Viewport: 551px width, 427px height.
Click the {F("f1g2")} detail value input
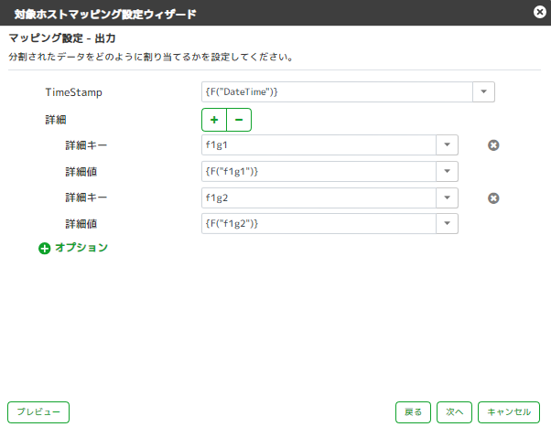[319, 224]
